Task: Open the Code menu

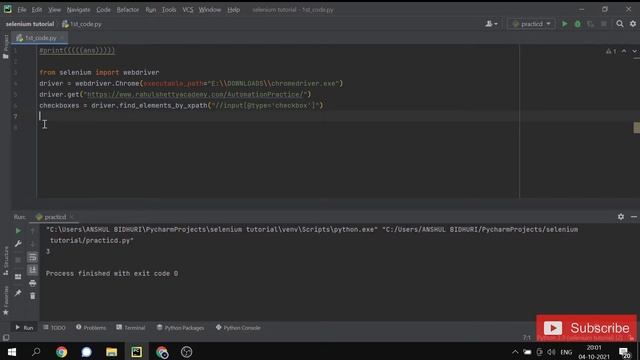Action: click(103, 9)
